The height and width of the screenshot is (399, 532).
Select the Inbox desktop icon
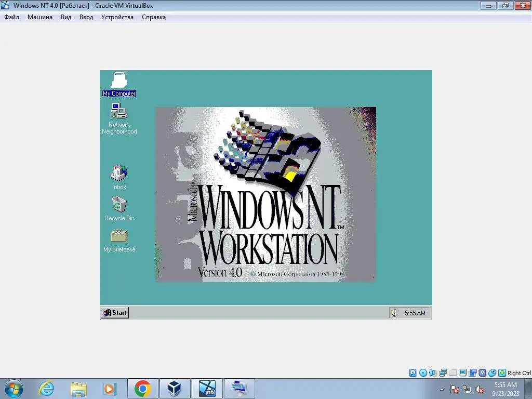click(119, 177)
